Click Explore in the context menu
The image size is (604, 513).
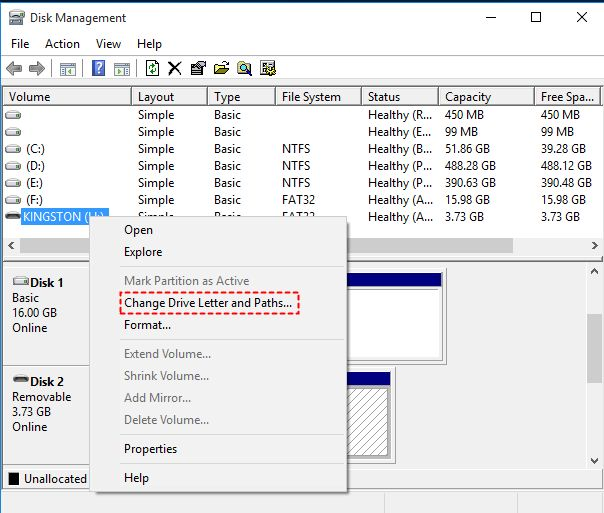pos(143,252)
